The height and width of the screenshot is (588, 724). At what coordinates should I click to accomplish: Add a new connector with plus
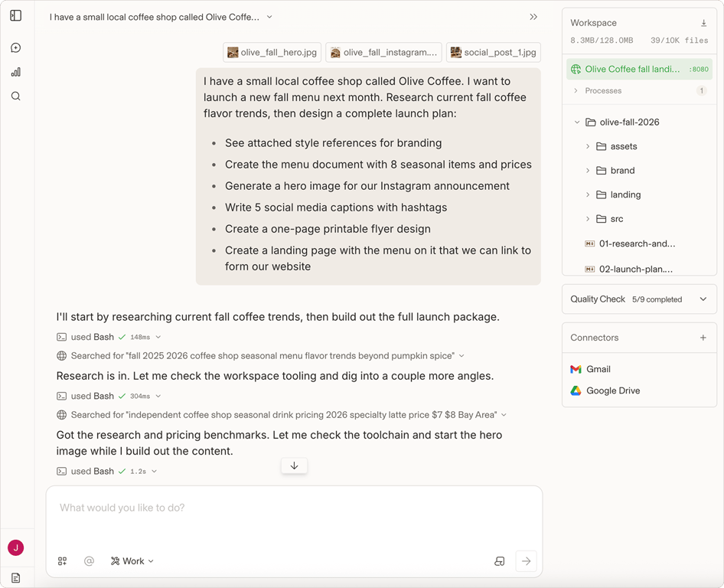coord(703,338)
